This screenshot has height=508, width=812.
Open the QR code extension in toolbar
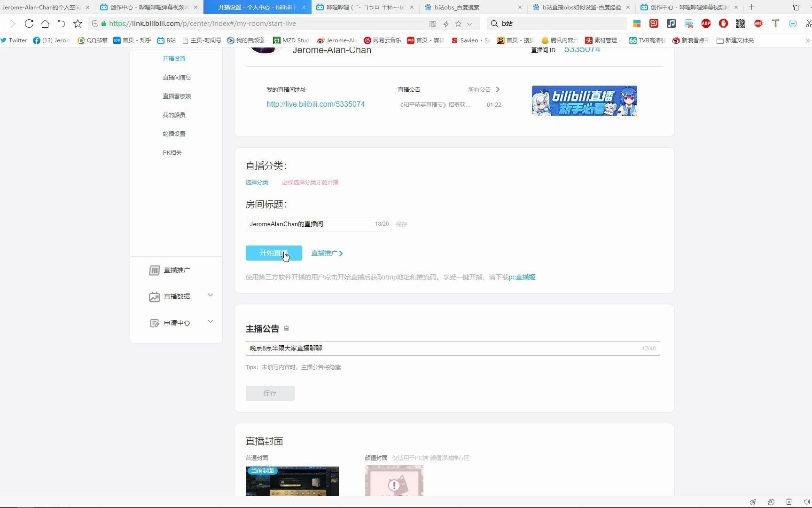(x=741, y=24)
